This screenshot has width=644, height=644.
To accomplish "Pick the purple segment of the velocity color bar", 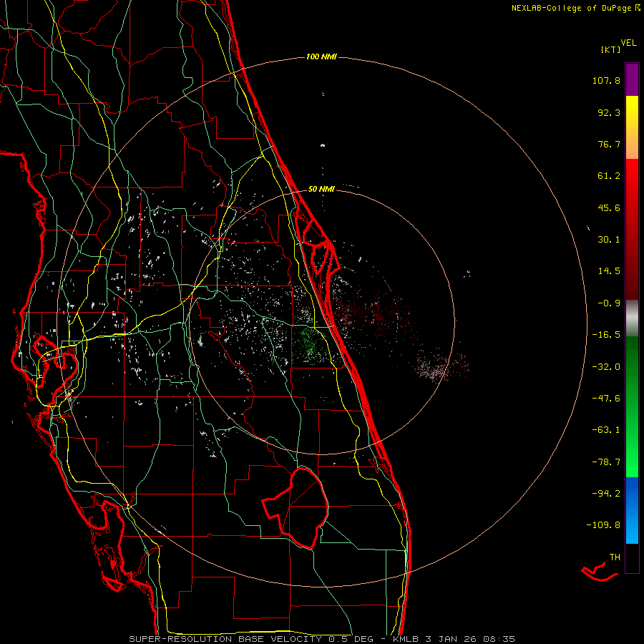I will click(x=632, y=79).
